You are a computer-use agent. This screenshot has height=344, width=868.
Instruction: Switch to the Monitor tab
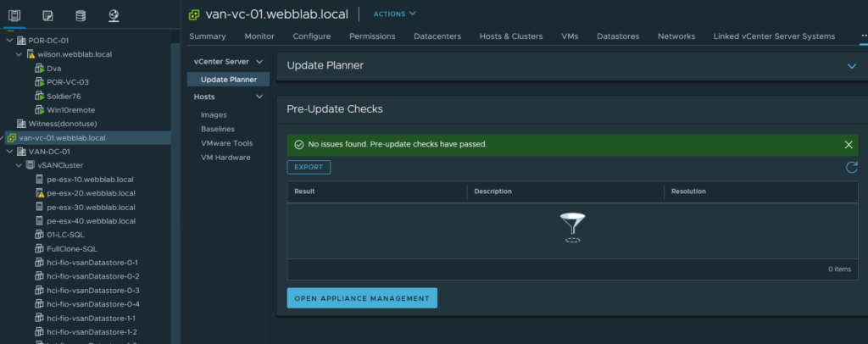click(x=259, y=36)
